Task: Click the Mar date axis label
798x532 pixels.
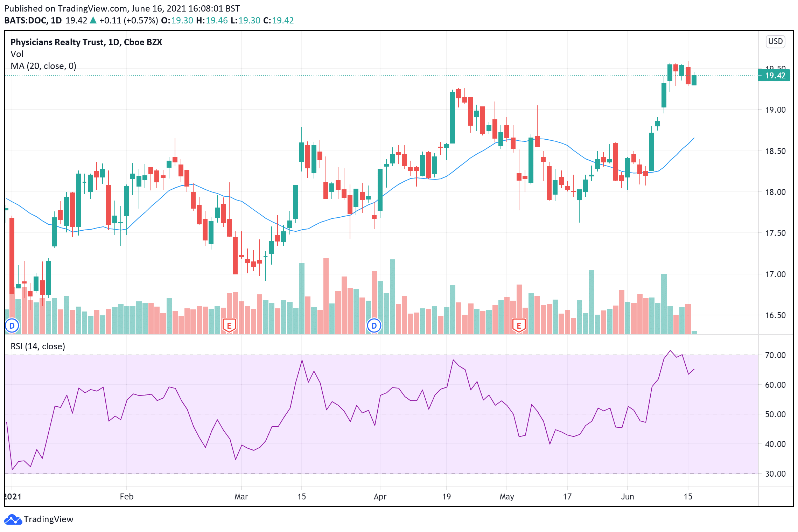Action: click(x=241, y=497)
